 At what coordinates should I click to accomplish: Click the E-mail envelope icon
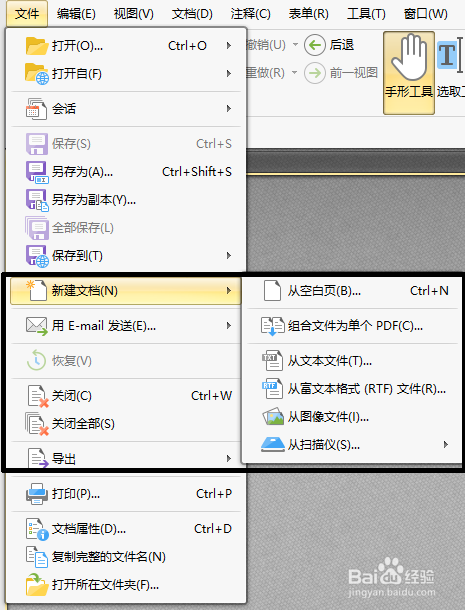coord(37,326)
